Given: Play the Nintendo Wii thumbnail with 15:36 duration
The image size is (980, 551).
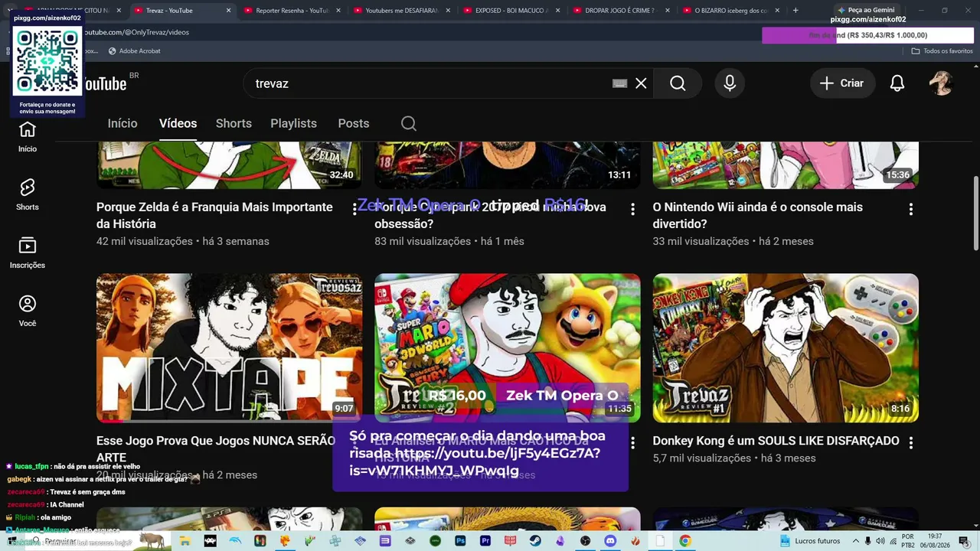Looking at the screenshot, I should coord(786,165).
